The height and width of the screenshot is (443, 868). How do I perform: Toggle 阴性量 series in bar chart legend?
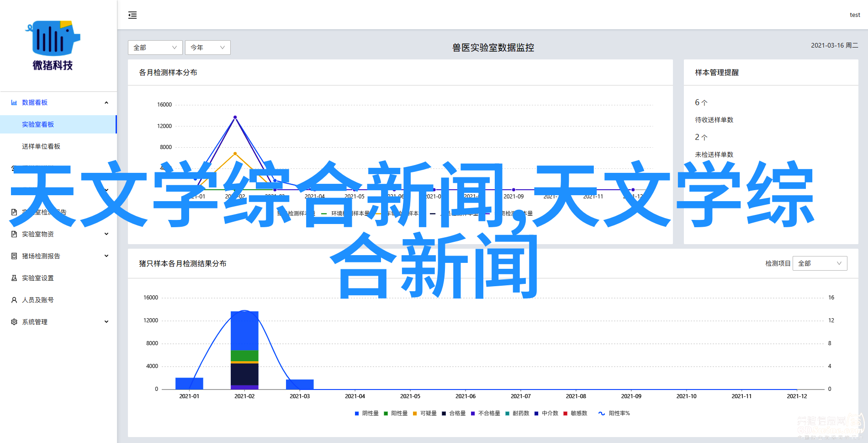[x=366, y=413]
